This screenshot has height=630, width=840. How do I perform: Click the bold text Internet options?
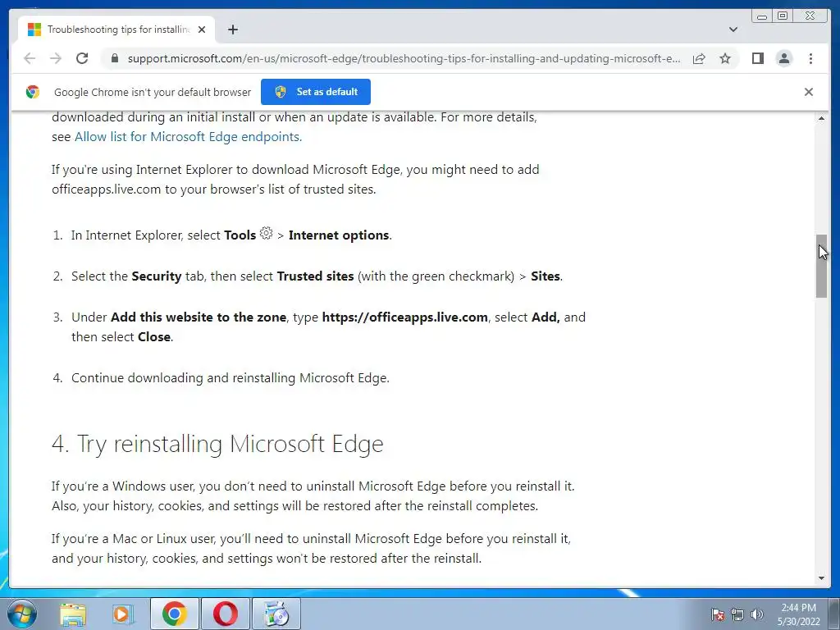(339, 235)
